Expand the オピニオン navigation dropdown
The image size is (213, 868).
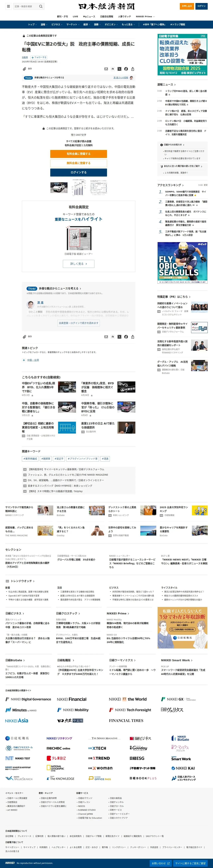[x=111, y=25]
